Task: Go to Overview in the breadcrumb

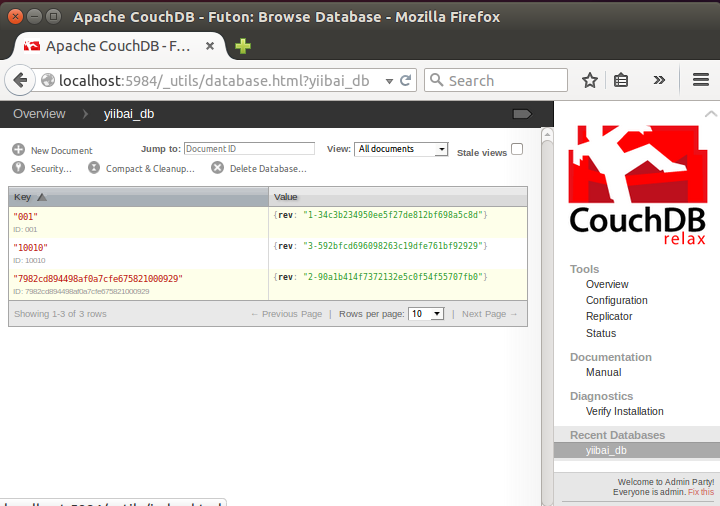Action: [x=39, y=114]
